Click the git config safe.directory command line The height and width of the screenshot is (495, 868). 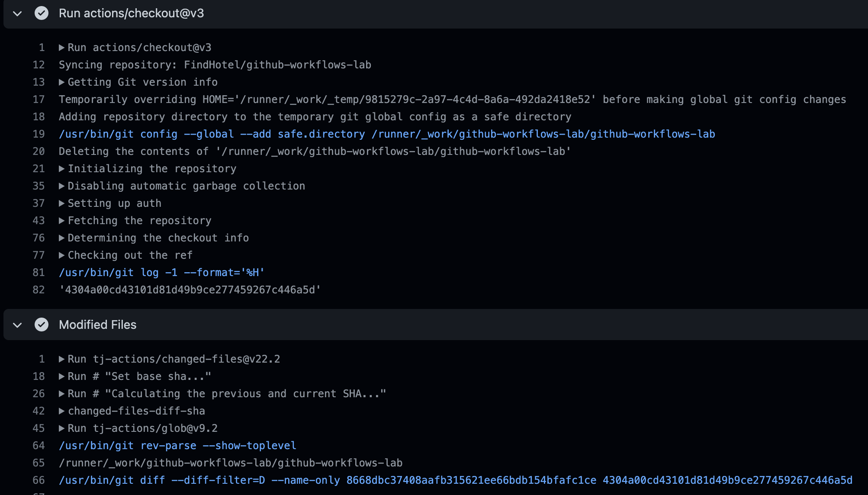click(386, 134)
